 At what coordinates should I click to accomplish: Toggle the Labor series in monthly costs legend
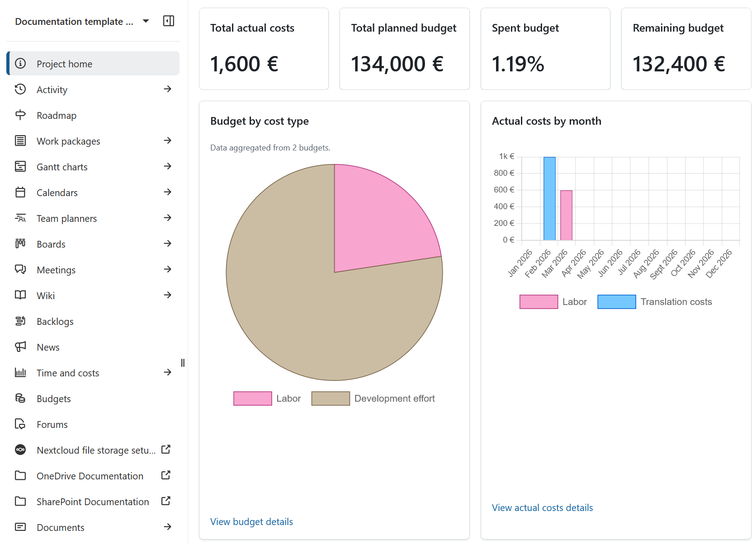(x=539, y=301)
